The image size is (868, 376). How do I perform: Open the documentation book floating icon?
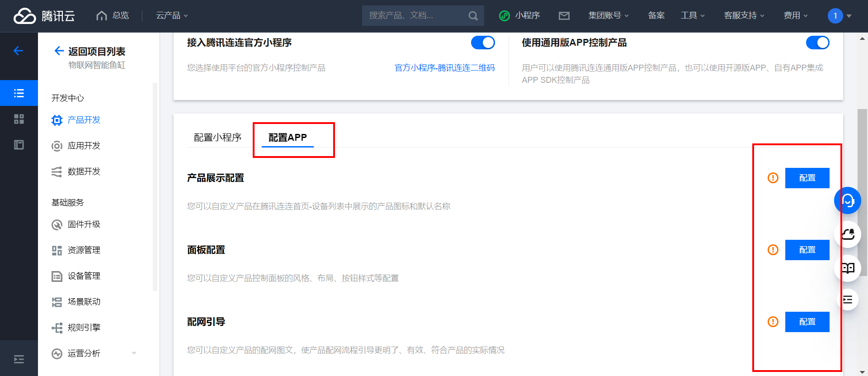tap(848, 268)
